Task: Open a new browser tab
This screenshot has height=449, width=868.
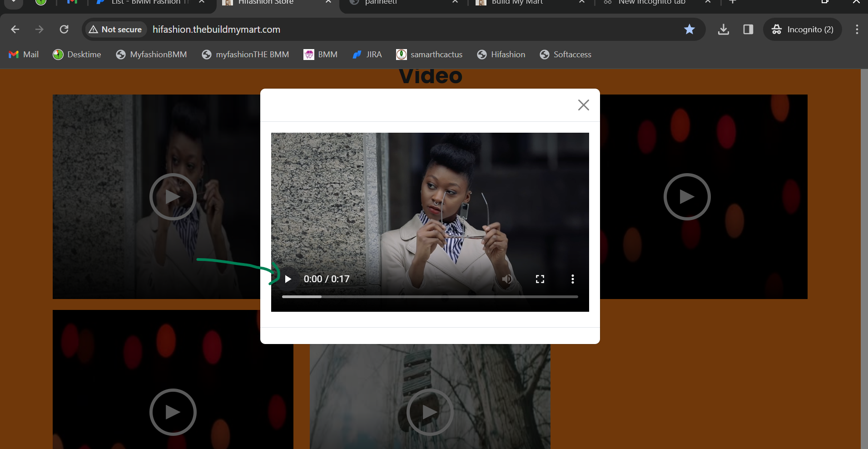Action: click(x=732, y=2)
